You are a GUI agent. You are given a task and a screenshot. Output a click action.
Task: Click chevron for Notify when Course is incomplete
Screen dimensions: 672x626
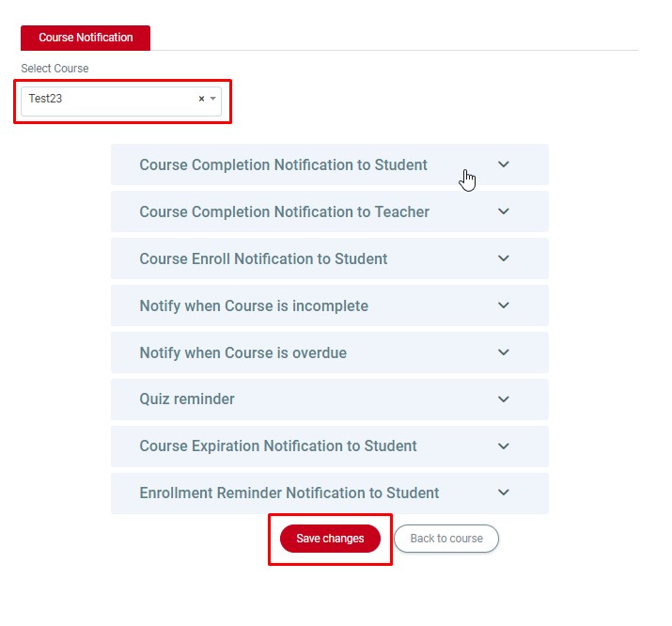click(x=504, y=305)
